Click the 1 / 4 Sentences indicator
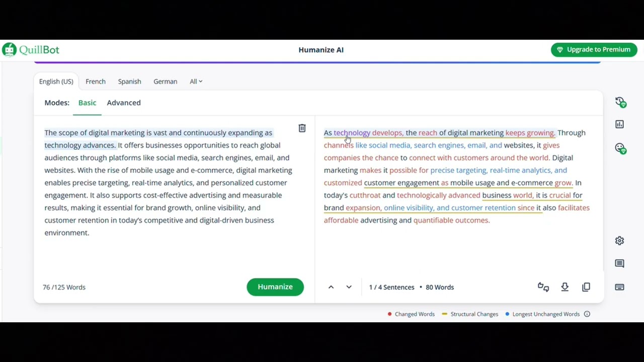This screenshot has width=644, height=362. coord(391,287)
